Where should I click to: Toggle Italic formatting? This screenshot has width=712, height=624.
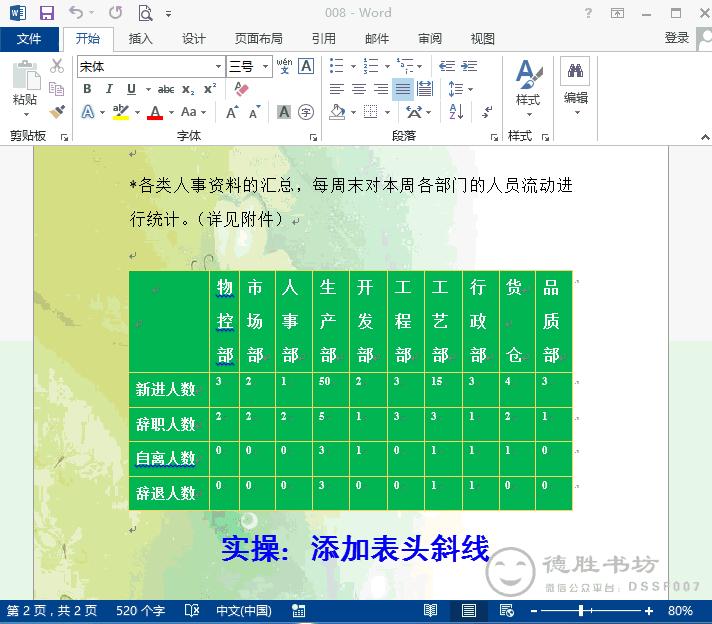tap(109, 89)
